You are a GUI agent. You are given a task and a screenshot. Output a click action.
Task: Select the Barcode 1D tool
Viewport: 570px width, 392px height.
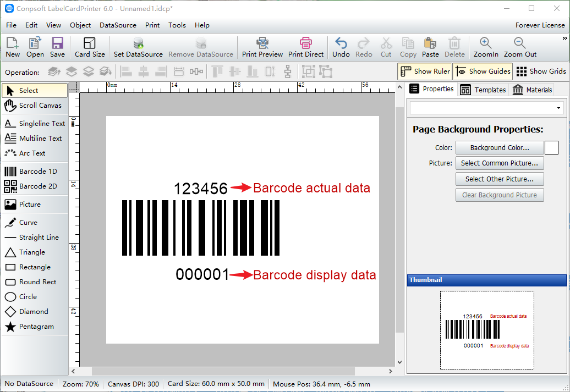click(x=35, y=171)
